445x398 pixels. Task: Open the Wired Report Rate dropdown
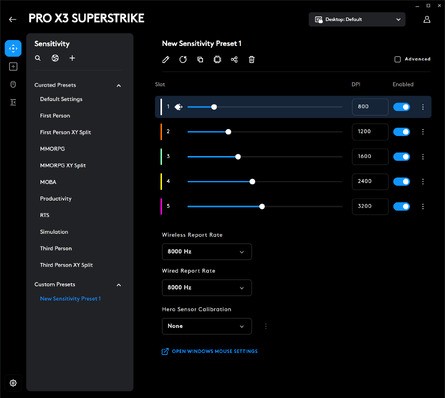(207, 288)
